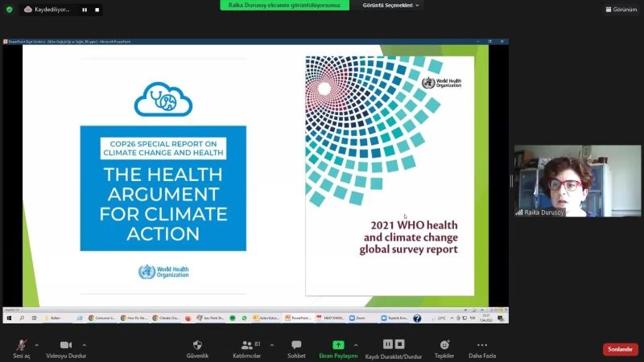Open the Sohbet chat panel

click(296, 345)
